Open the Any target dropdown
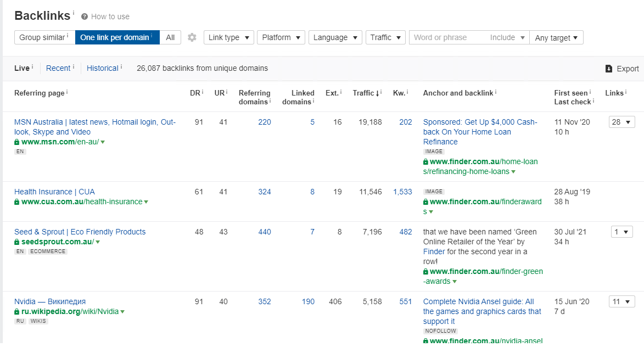The height and width of the screenshot is (347, 644). [x=557, y=37]
